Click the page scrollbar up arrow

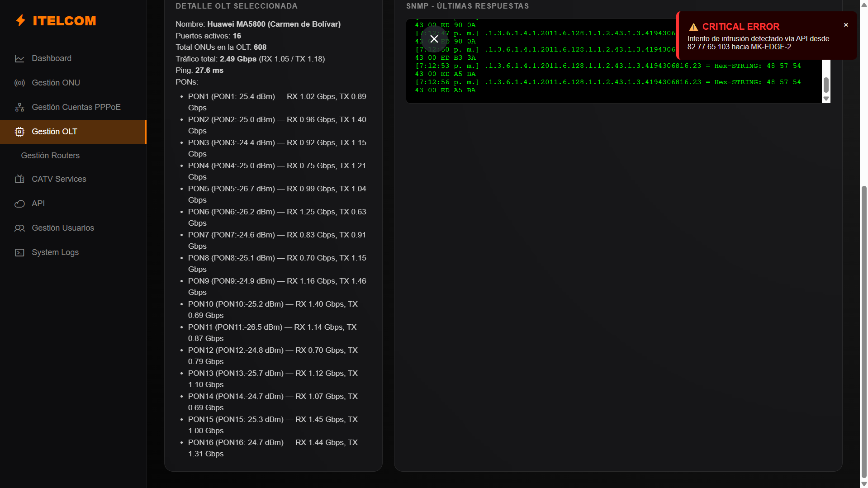point(864,5)
